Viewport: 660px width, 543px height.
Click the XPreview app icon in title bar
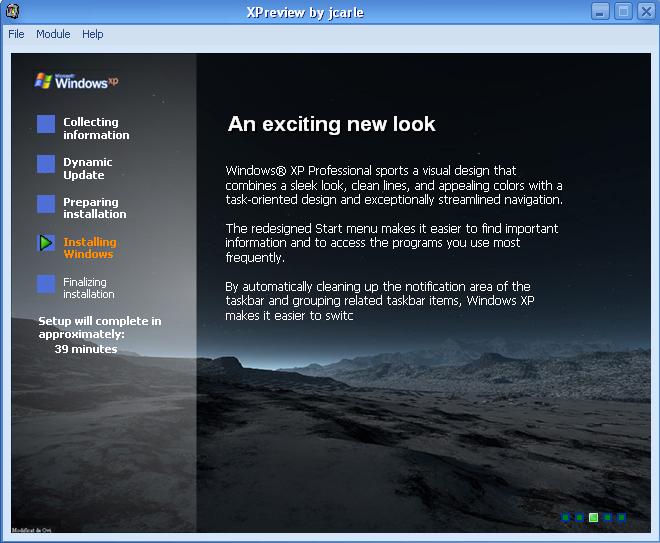(12, 11)
